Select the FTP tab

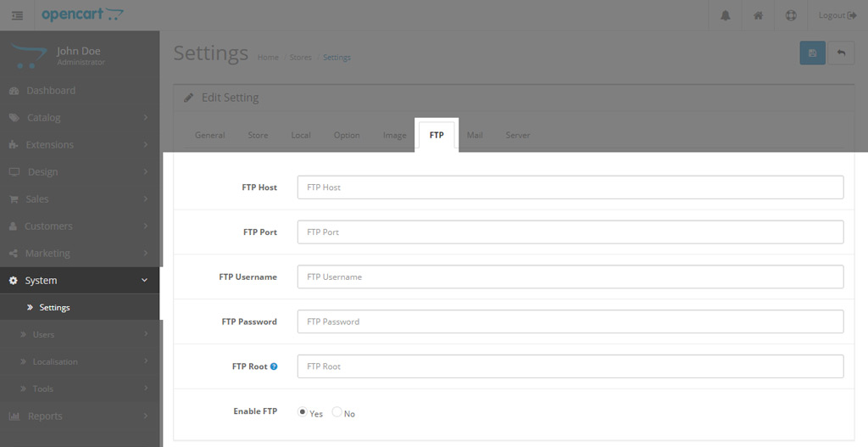tap(437, 135)
